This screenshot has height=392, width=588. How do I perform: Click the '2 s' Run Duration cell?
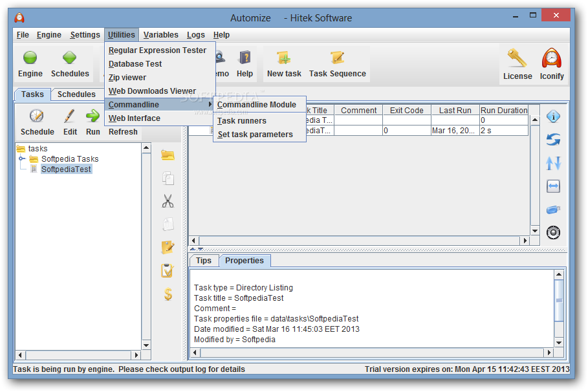504,130
